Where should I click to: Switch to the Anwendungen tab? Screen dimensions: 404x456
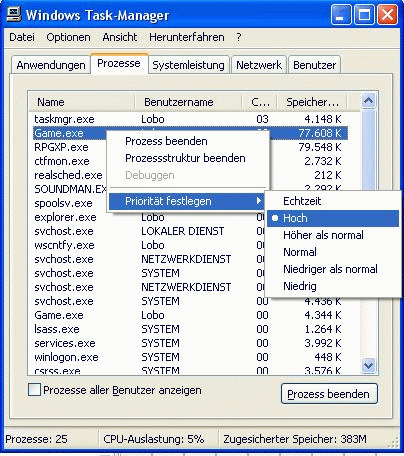pos(51,65)
